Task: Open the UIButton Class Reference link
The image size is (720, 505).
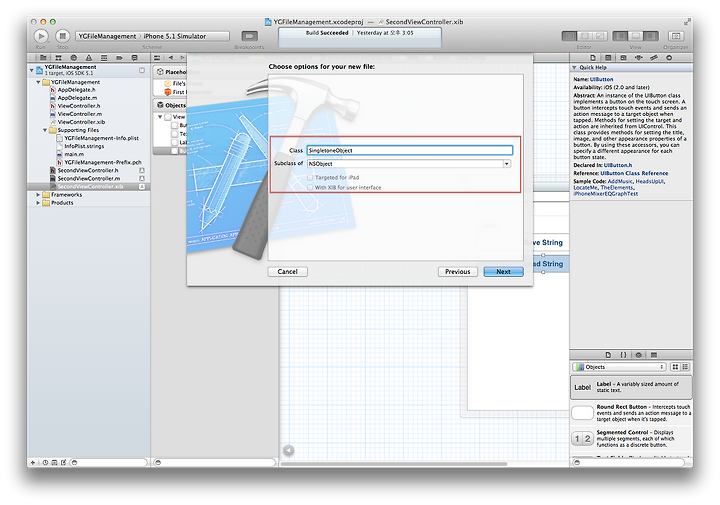Action: 634,173
